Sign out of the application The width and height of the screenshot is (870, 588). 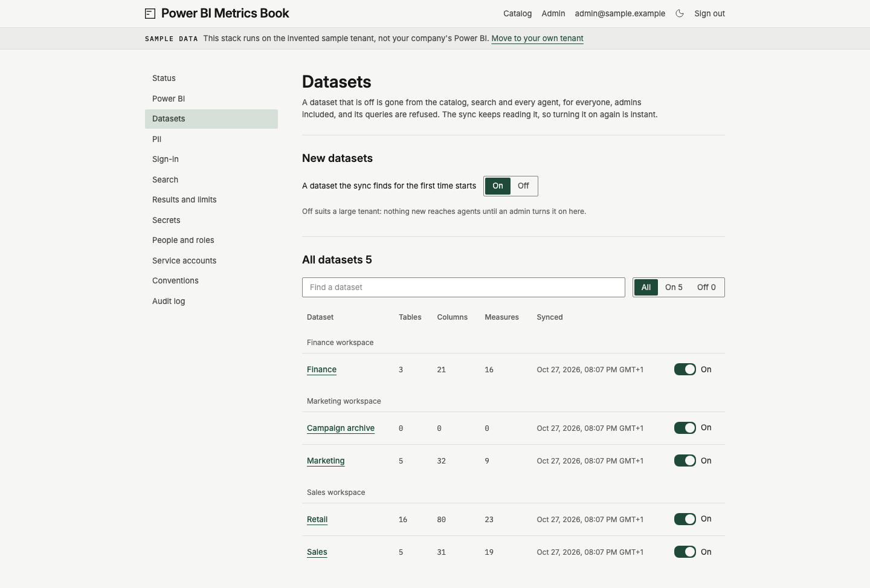(709, 14)
